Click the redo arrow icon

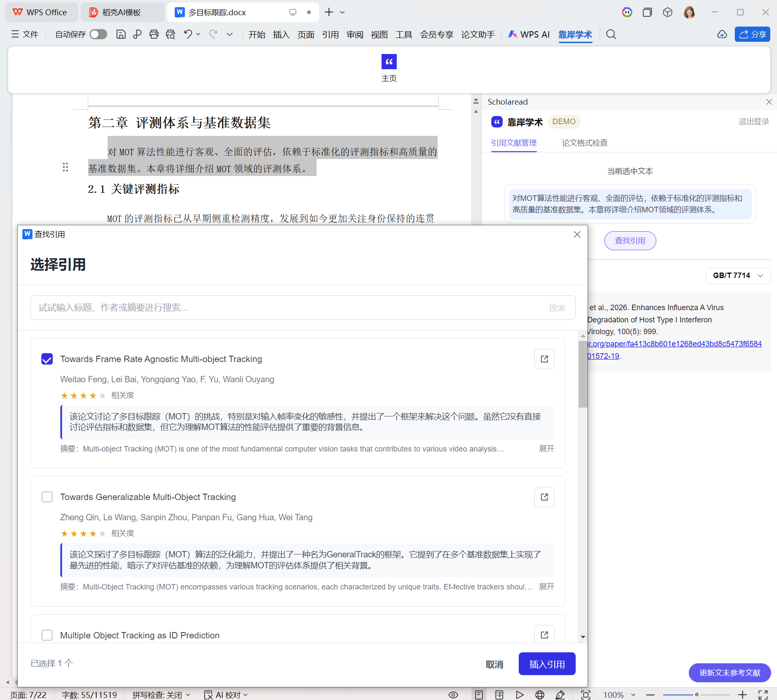click(214, 35)
